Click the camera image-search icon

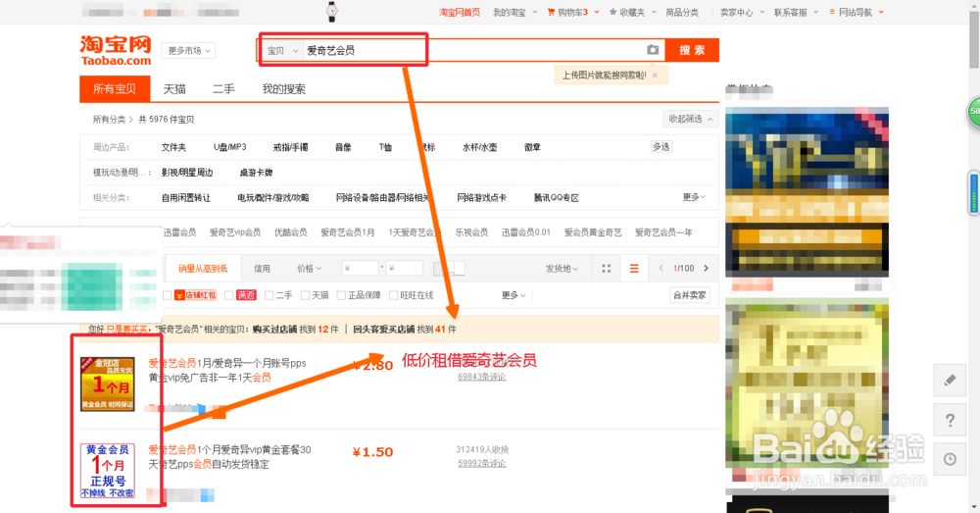(x=653, y=49)
